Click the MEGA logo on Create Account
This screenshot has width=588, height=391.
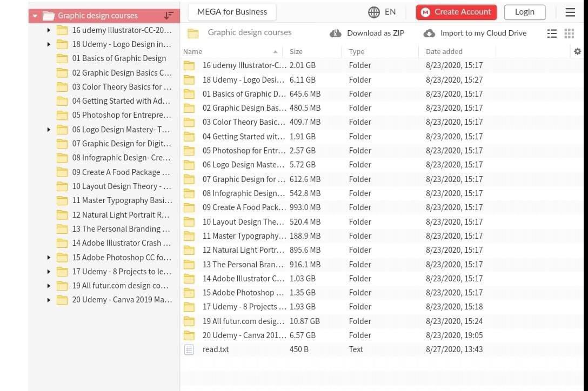click(425, 12)
